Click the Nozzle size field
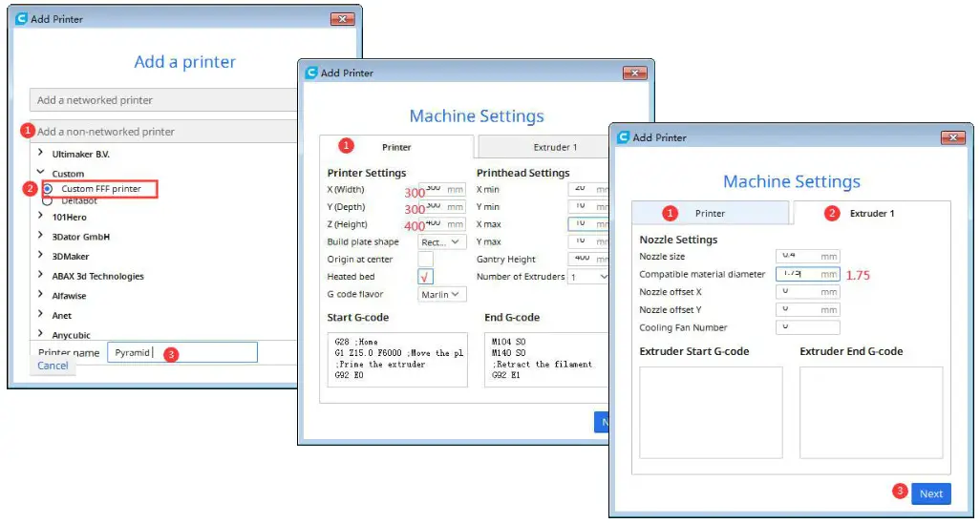This screenshot has height=523, width=980. click(807, 256)
